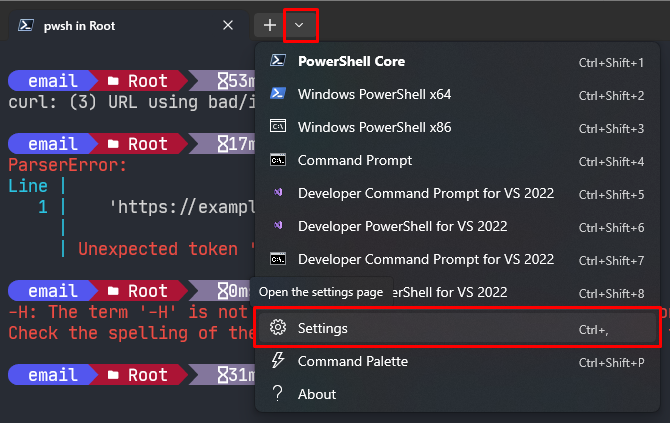
Task: Open Settings from the dropdown menu
Action: [458, 328]
